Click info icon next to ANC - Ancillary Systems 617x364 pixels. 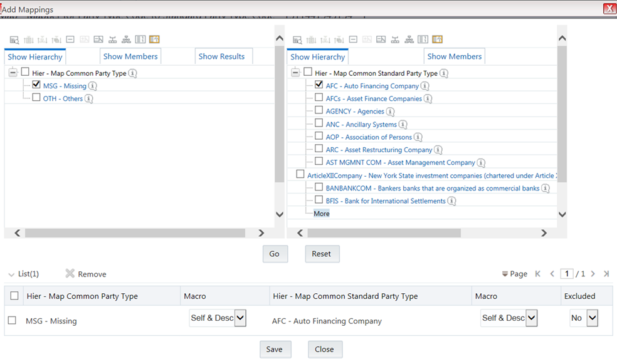(403, 124)
